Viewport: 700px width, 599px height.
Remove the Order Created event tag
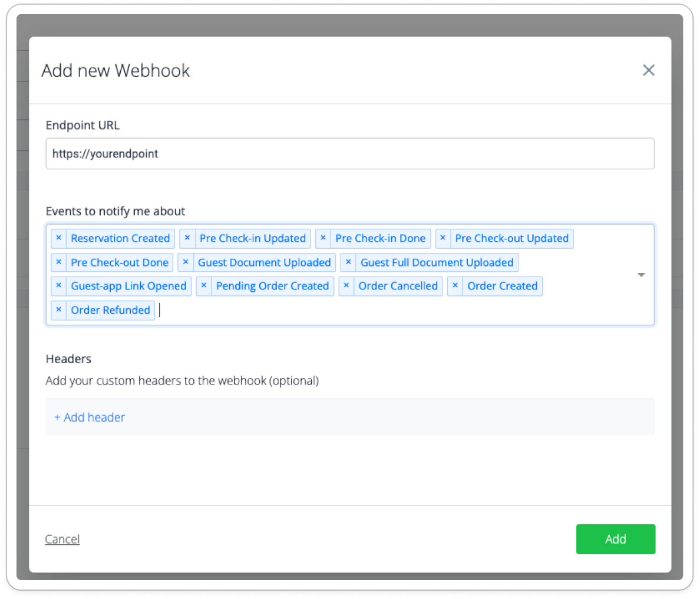455,286
